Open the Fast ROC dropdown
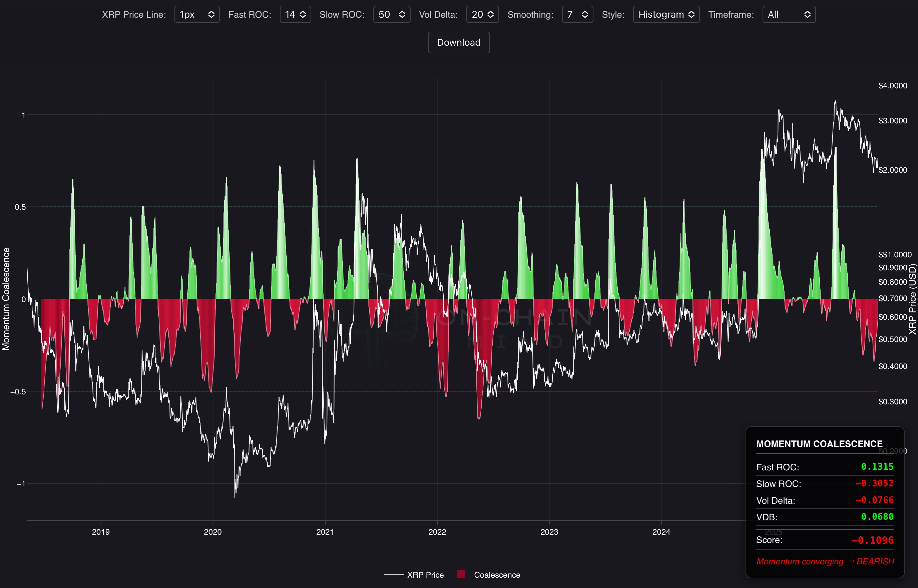Image resolution: width=918 pixels, height=588 pixels. pos(295,15)
